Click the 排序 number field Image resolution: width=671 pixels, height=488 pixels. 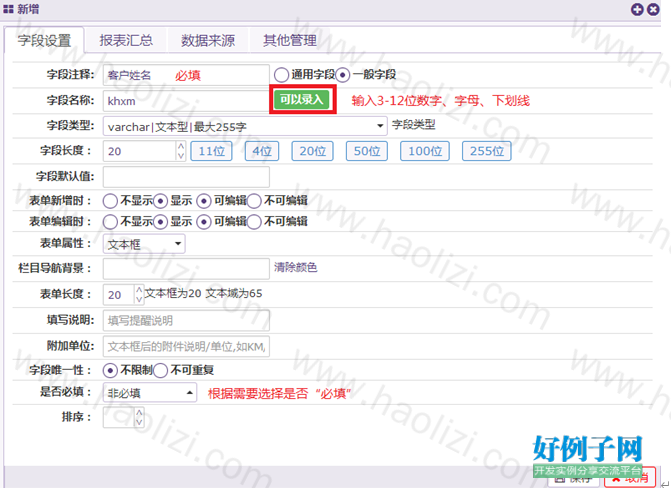pyautogui.click(x=119, y=417)
